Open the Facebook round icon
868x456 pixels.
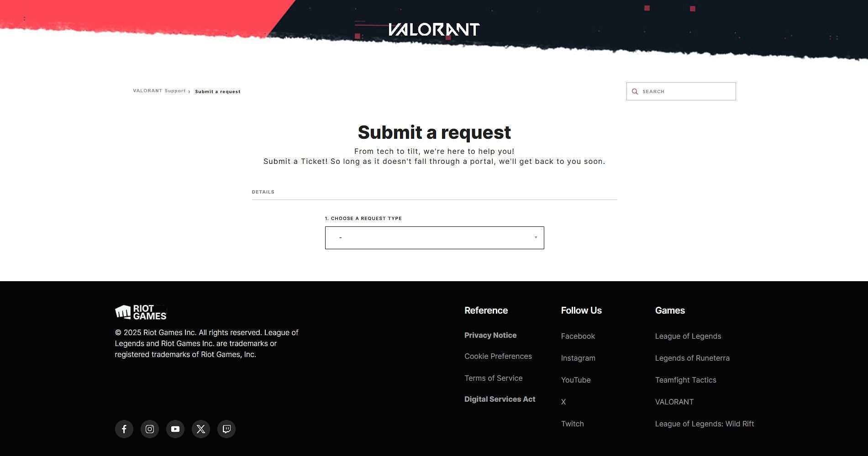(x=124, y=429)
